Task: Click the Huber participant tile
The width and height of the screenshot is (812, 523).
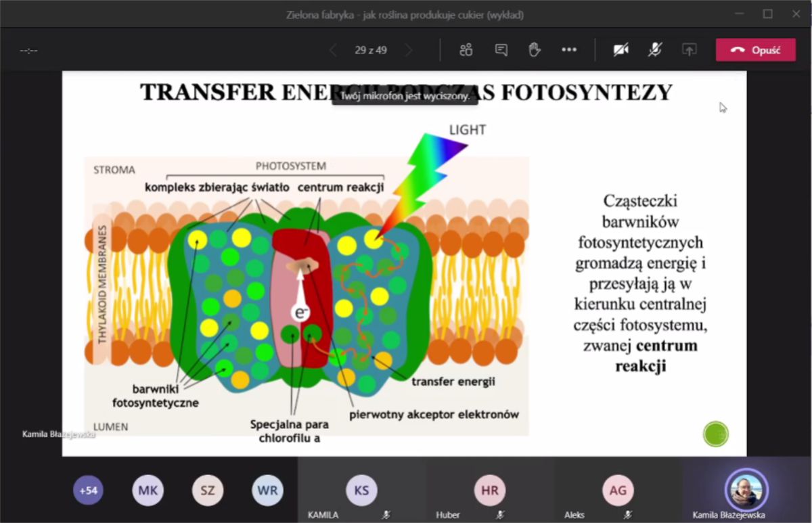Action: pos(489,491)
